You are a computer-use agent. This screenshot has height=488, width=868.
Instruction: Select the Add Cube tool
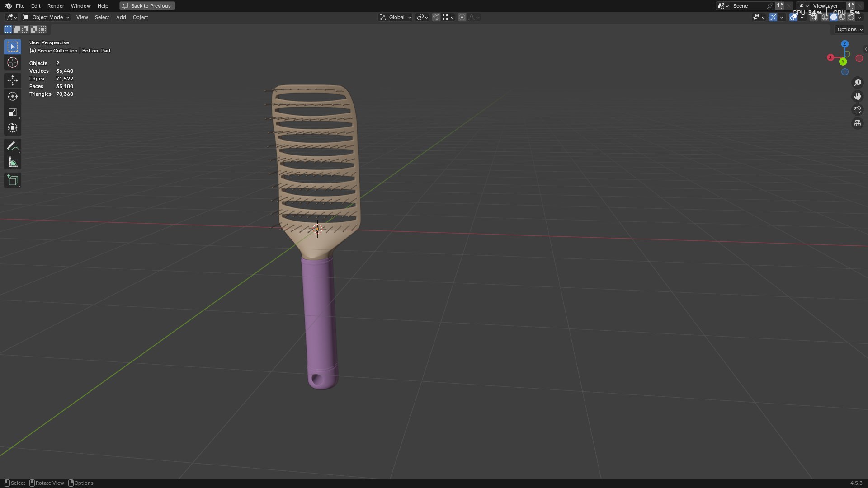click(x=13, y=180)
